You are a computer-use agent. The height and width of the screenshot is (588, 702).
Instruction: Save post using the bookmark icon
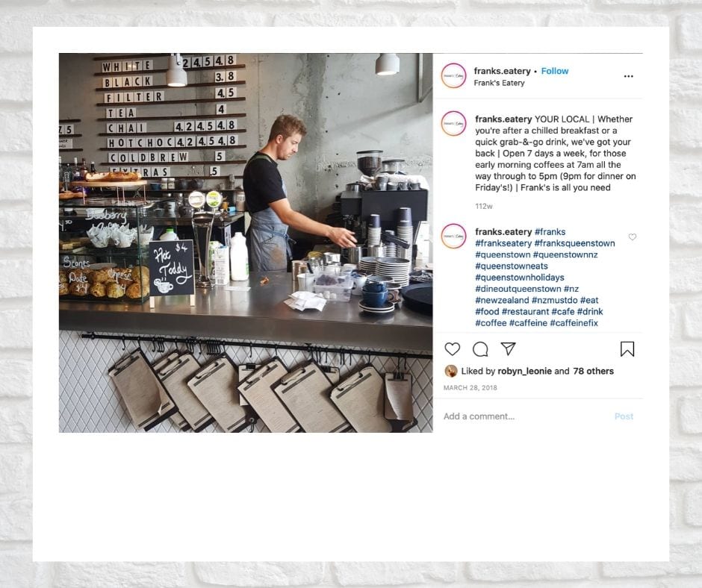click(627, 349)
